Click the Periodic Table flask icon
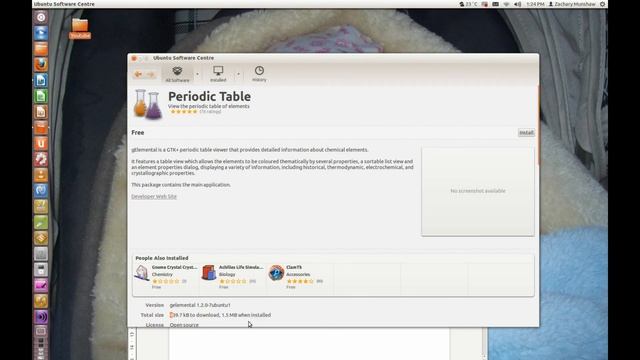 coord(147,104)
